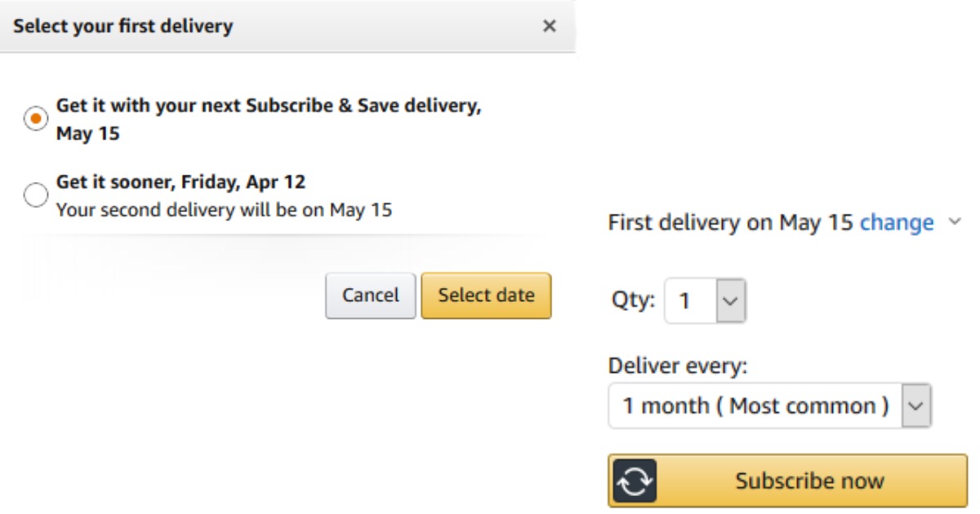
Task: Close the Select your first delivery dialog
Action: tap(550, 26)
